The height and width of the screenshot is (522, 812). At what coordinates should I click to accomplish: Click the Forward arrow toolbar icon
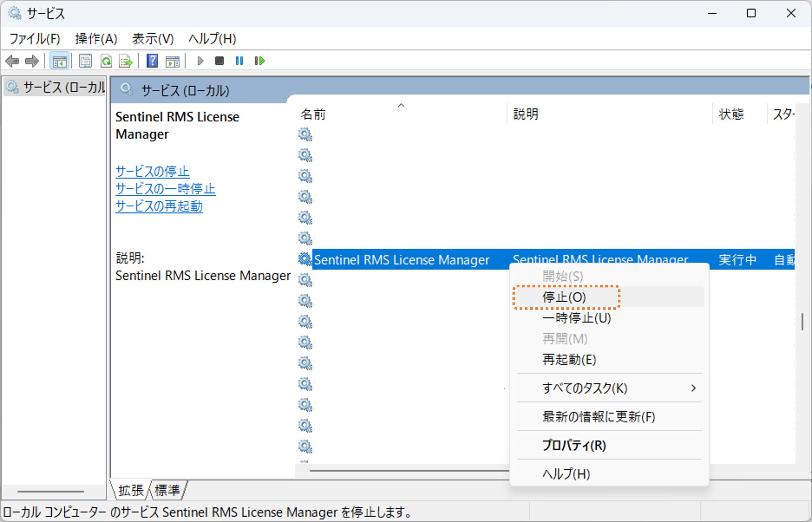(32, 61)
